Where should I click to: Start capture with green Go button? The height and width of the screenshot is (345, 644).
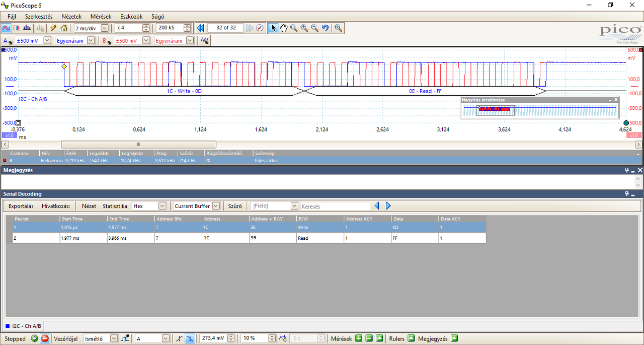point(35,338)
